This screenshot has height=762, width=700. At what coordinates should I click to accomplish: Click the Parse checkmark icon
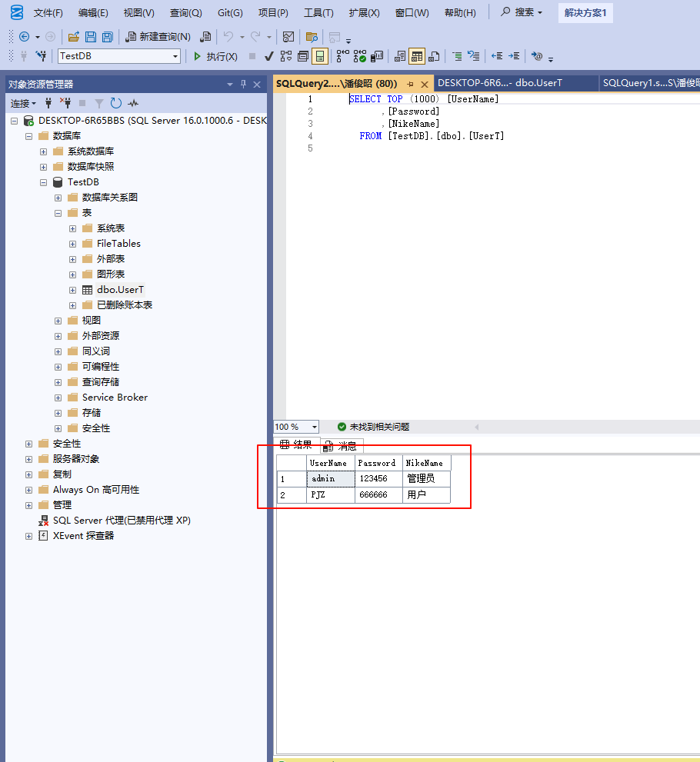[x=268, y=56]
